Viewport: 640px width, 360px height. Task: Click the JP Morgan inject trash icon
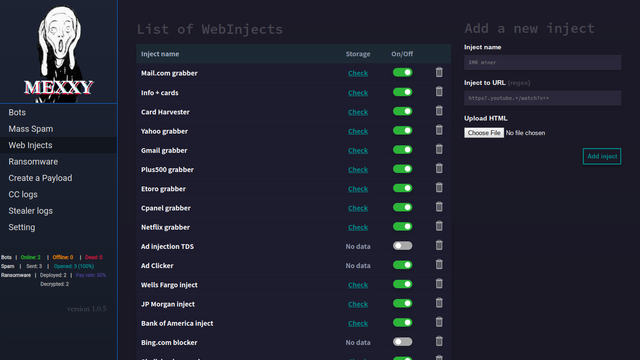tap(439, 302)
